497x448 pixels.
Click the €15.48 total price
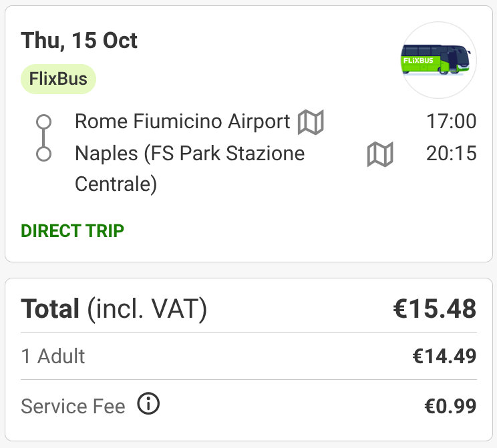coord(435,308)
